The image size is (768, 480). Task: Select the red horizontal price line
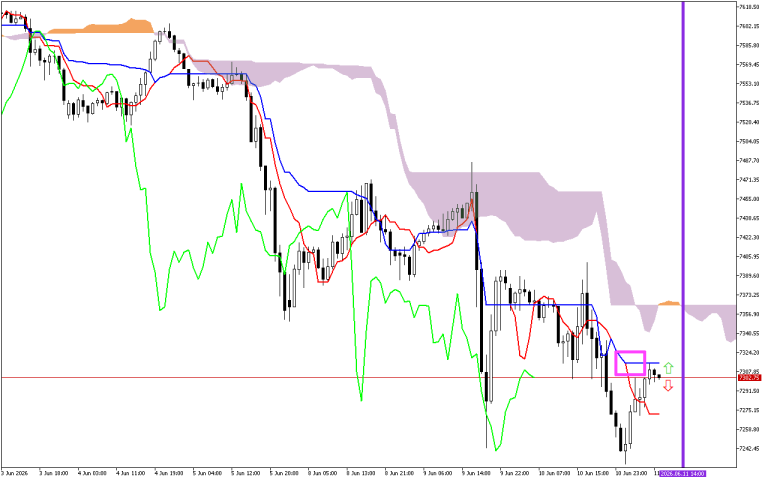tap(368, 378)
